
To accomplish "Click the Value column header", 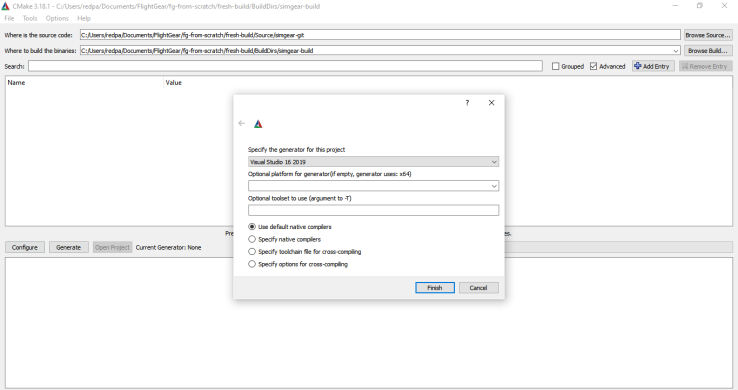I will (x=174, y=82).
